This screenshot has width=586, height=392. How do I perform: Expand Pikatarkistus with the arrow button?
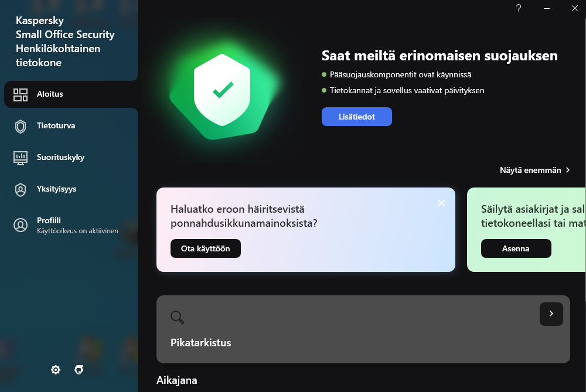[551, 314]
